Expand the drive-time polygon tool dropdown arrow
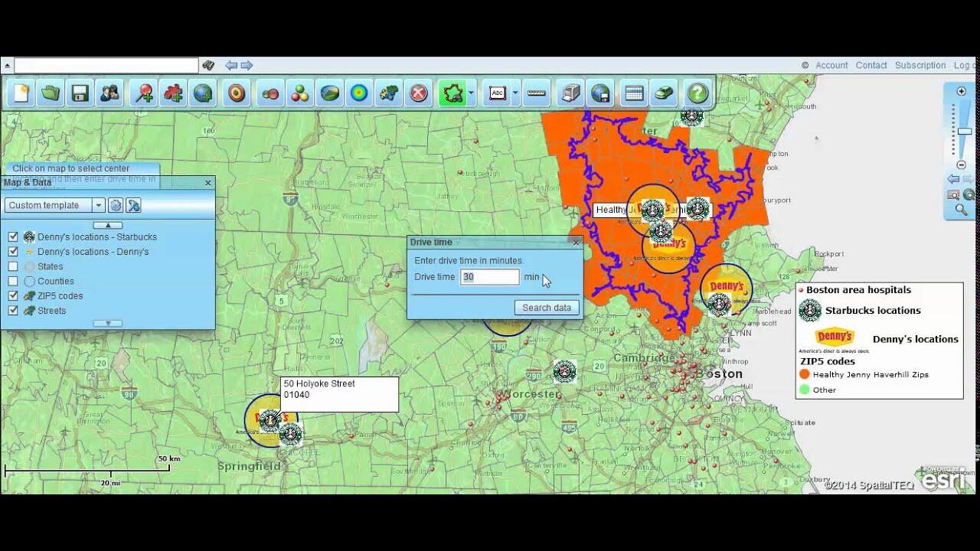This screenshot has height=551, width=980. (x=471, y=93)
